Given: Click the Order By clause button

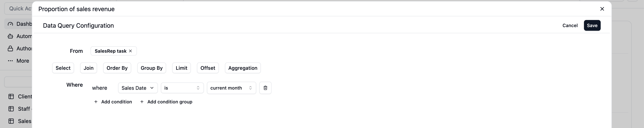Looking at the screenshot, I should pyautogui.click(x=117, y=68).
